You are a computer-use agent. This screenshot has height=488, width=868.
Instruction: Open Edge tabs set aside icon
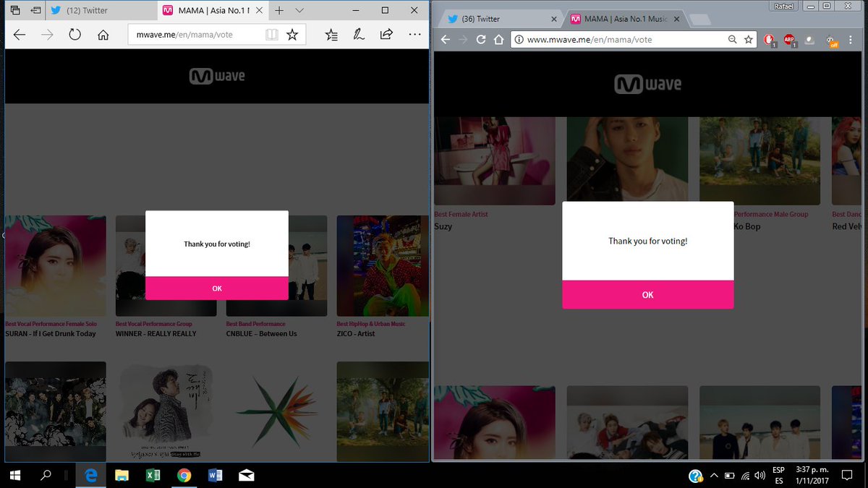pos(15,11)
